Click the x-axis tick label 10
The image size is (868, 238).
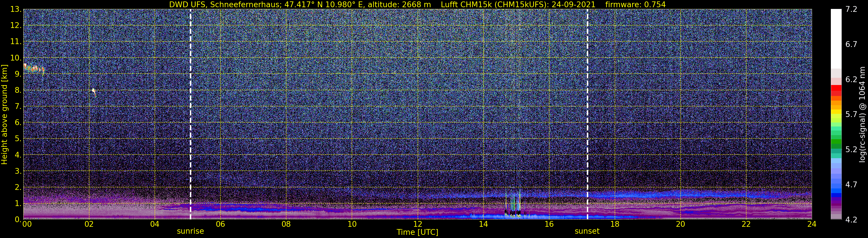click(352, 224)
